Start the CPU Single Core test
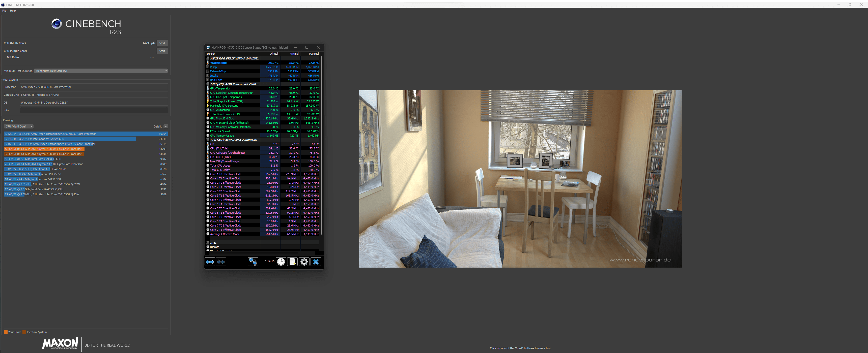 [162, 51]
